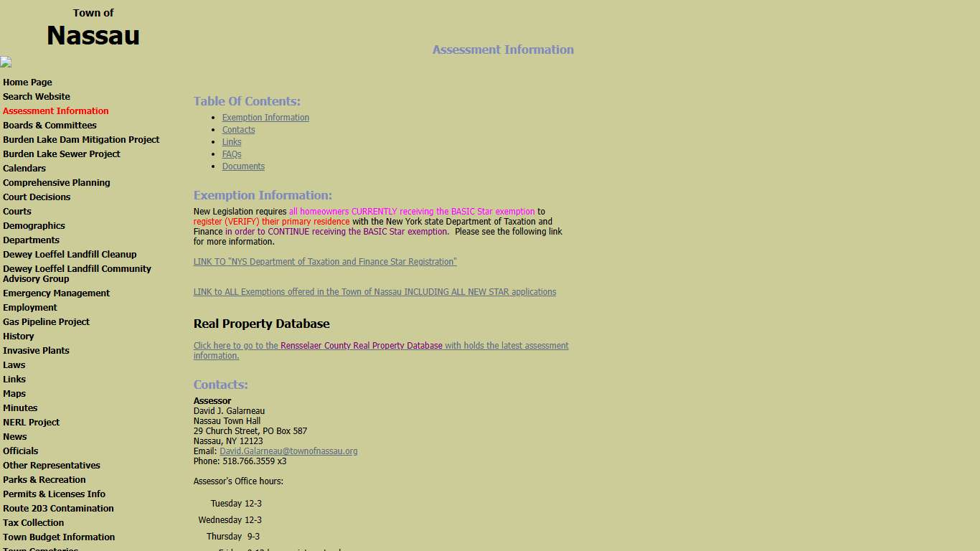Open the Demographics page
Screen dimensions: 980x551
(34, 225)
